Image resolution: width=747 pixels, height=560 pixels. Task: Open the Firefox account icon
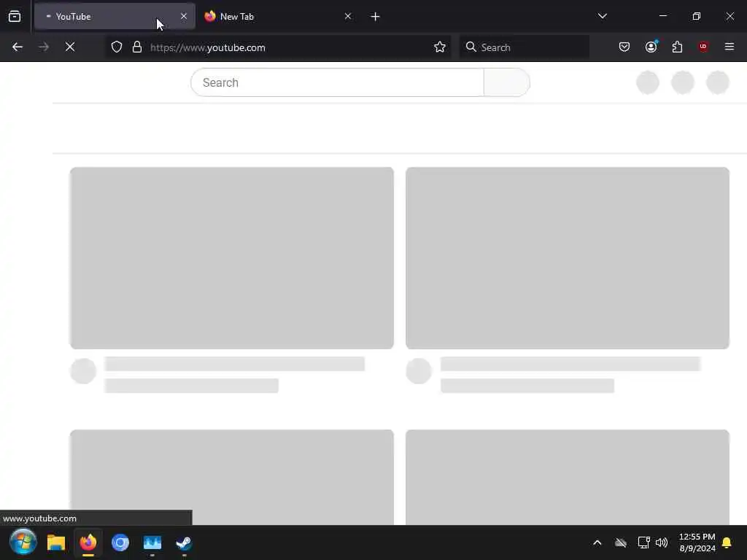click(x=651, y=47)
